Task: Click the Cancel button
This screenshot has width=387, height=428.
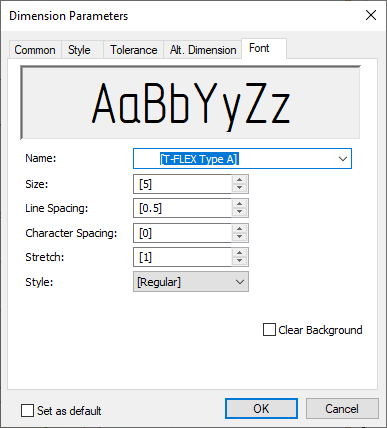Action: 342,409
